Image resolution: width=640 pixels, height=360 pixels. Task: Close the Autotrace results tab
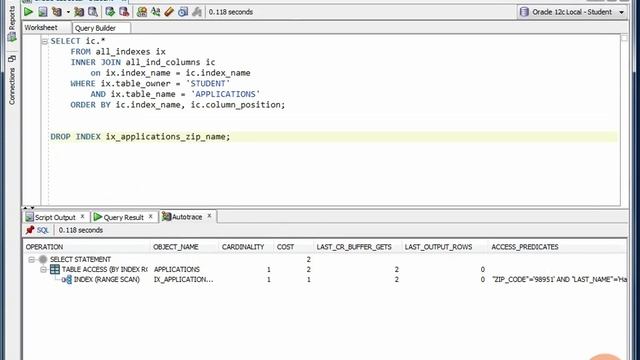pyautogui.click(x=209, y=216)
